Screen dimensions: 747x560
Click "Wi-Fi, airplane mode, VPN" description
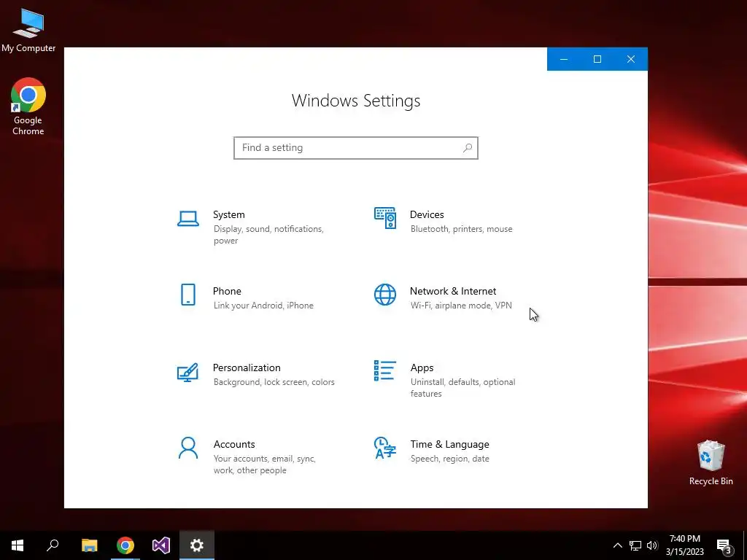(461, 306)
